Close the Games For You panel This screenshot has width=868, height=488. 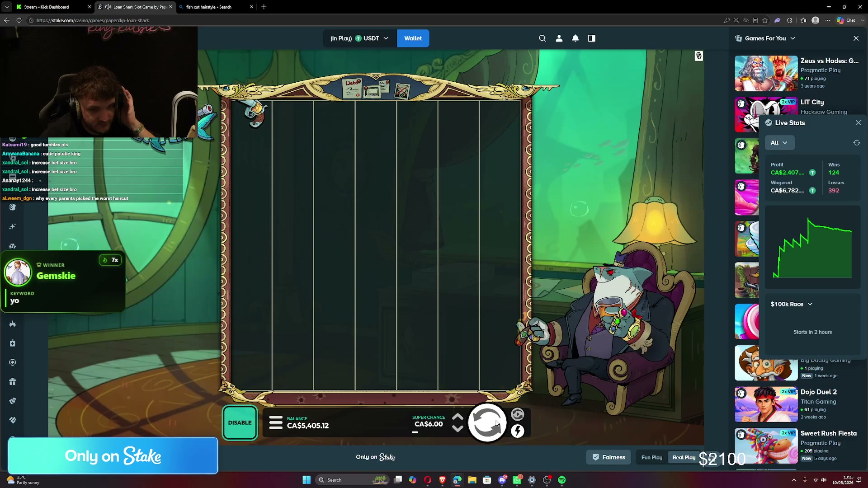856,38
